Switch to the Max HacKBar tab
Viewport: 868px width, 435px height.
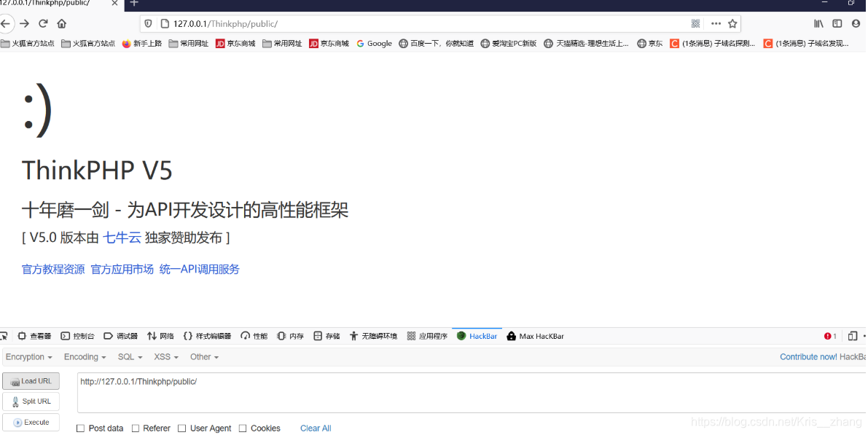coord(536,336)
